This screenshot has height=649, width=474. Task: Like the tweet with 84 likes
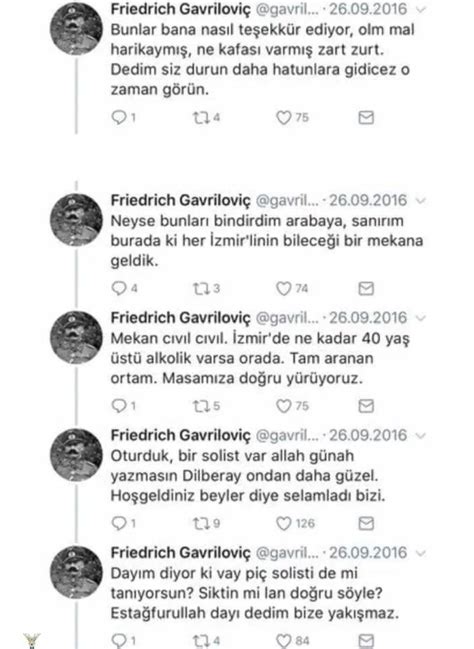(284, 641)
